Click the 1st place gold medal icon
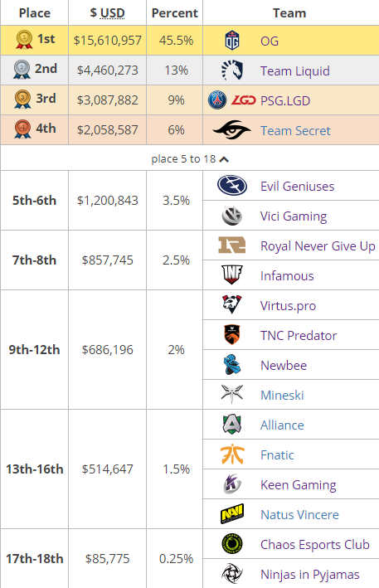 (24, 39)
